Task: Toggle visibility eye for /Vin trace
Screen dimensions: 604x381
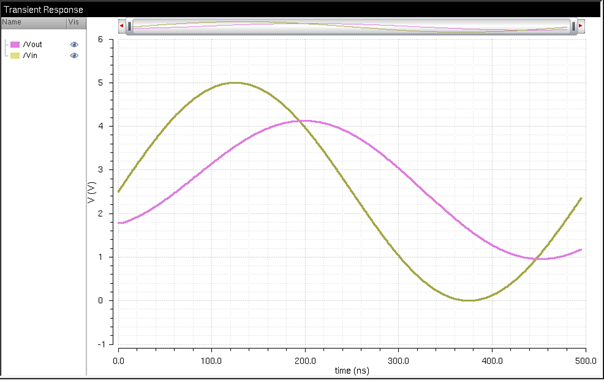Action: (x=74, y=55)
